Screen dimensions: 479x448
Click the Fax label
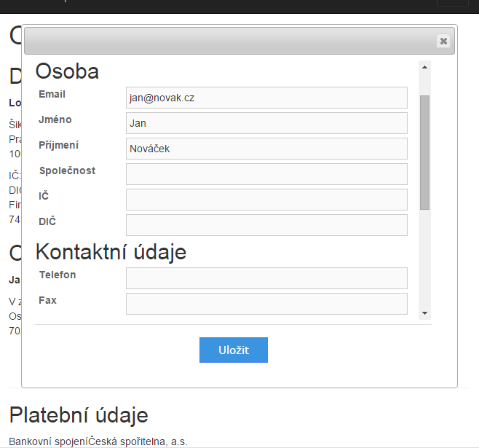[47, 300]
